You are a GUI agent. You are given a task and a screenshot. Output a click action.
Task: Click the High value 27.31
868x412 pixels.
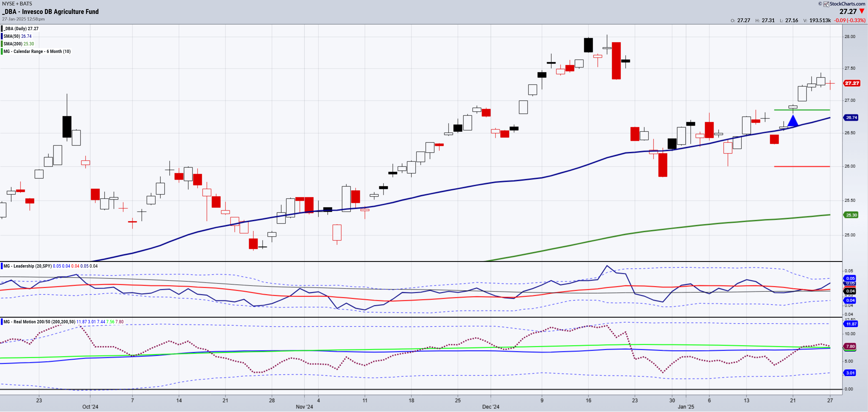[x=768, y=20]
